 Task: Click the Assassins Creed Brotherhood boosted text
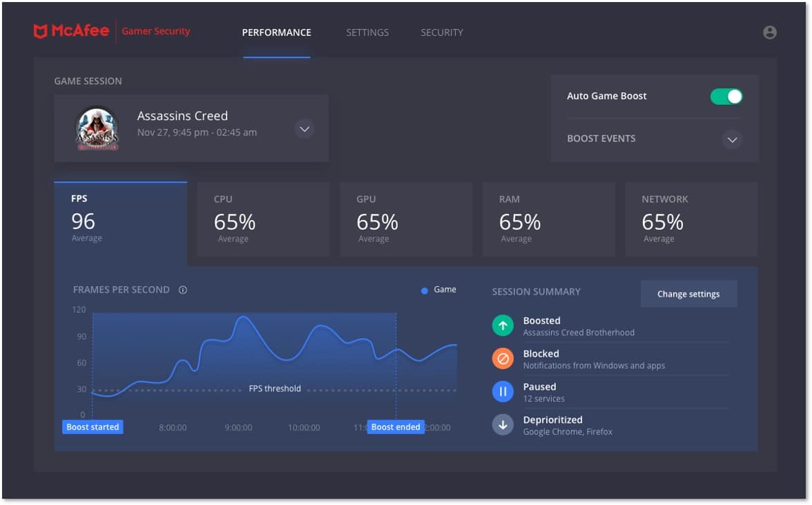click(x=579, y=333)
